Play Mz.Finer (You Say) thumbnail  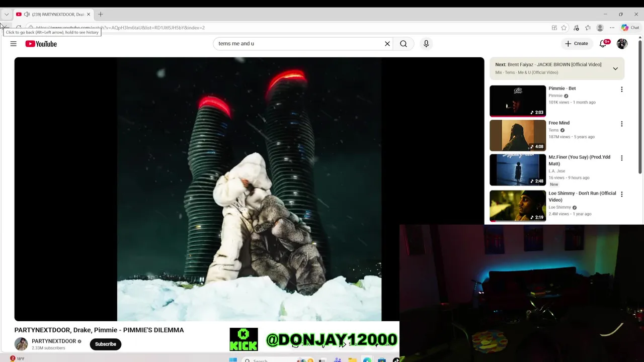(518, 170)
